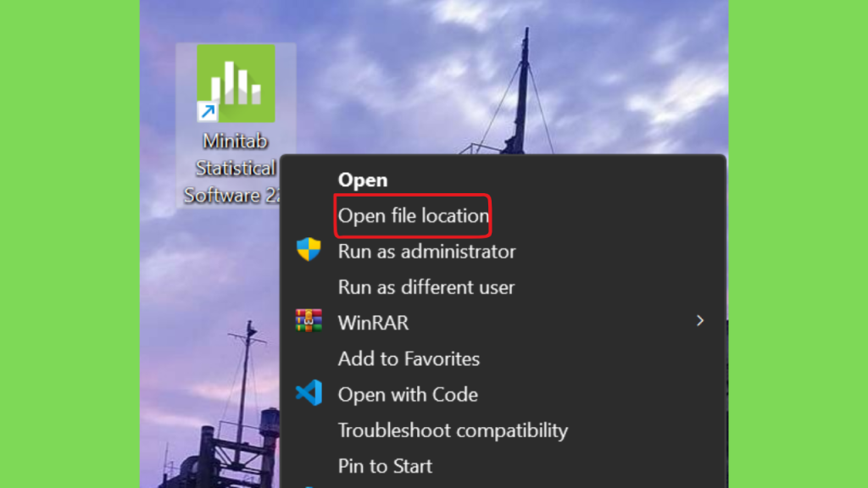Viewport: 868px width, 488px height.
Task: Click the ship mast silhouette on wallpaper
Action: tap(522, 88)
